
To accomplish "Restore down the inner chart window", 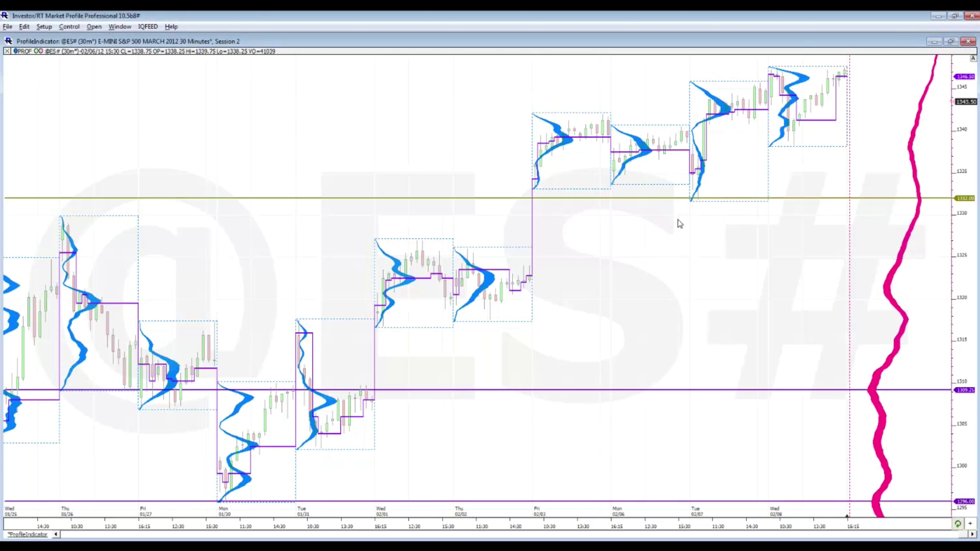I will pos(951,42).
